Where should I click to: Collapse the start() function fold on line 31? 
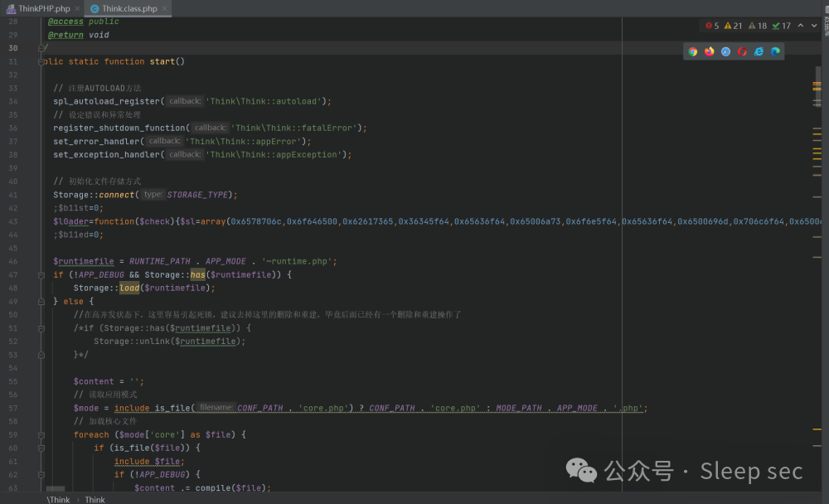(41, 62)
